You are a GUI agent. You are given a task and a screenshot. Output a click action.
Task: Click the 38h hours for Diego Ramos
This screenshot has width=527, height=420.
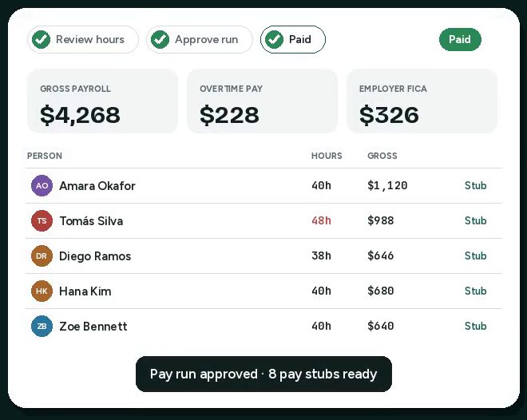[x=321, y=256]
